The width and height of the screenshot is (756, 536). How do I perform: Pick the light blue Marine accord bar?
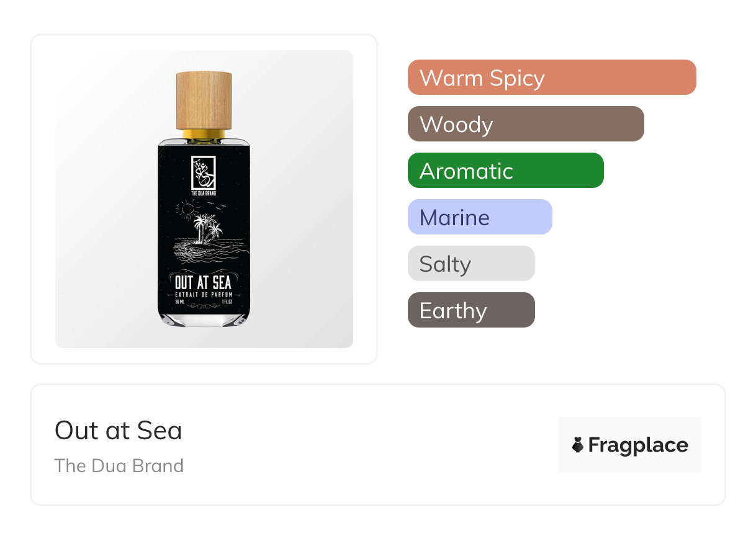click(479, 217)
